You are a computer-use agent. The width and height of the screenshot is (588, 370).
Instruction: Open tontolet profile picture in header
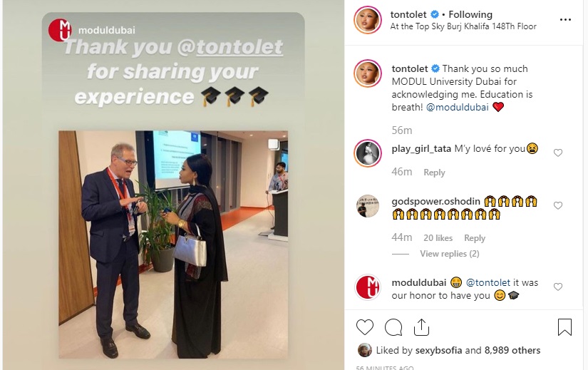[368, 19]
